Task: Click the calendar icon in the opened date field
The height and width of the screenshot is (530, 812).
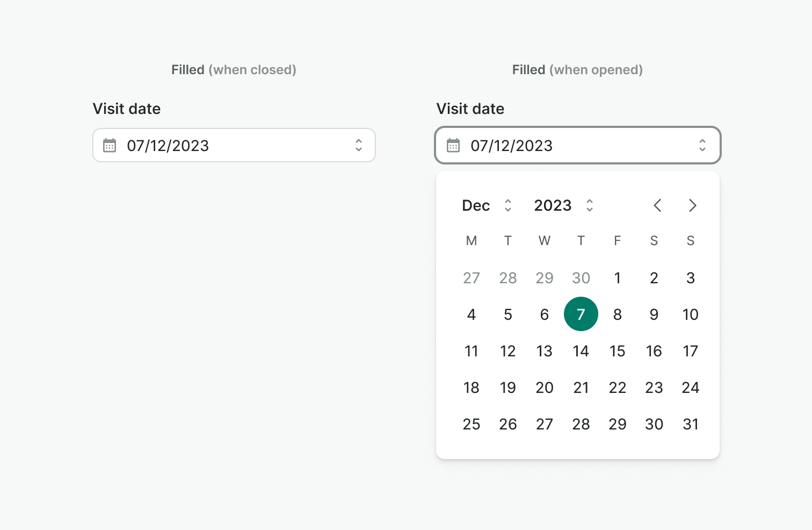Action: pyautogui.click(x=453, y=145)
